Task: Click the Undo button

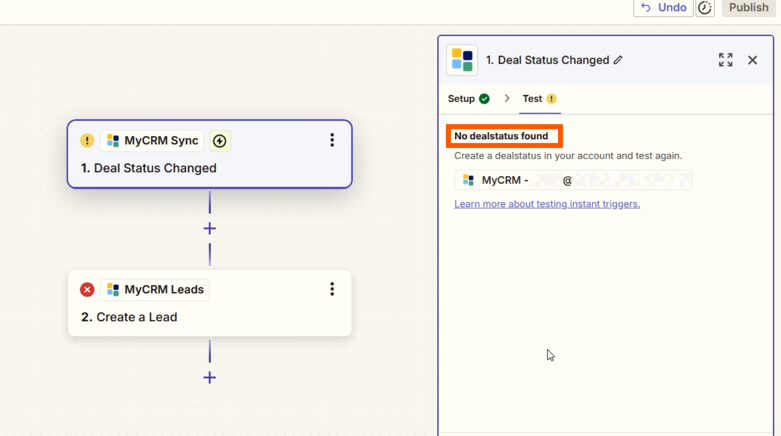Action: click(x=663, y=8)
